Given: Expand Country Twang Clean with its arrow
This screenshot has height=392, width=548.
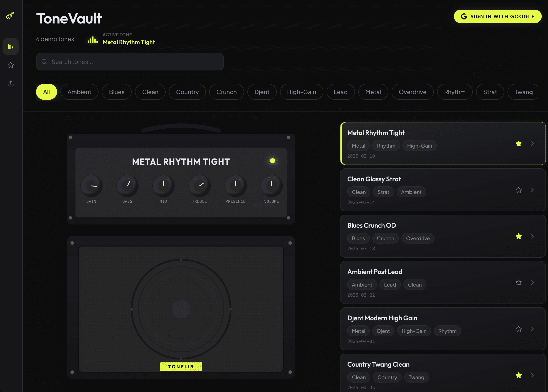Looking at the screenshot, I should [532, 375].
